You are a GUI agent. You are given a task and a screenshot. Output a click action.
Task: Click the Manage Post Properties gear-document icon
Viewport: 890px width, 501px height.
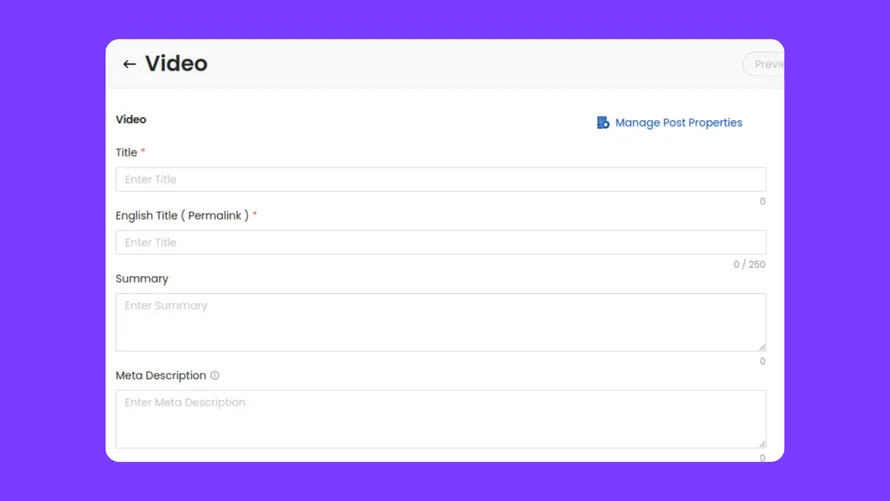pos(603,123)
